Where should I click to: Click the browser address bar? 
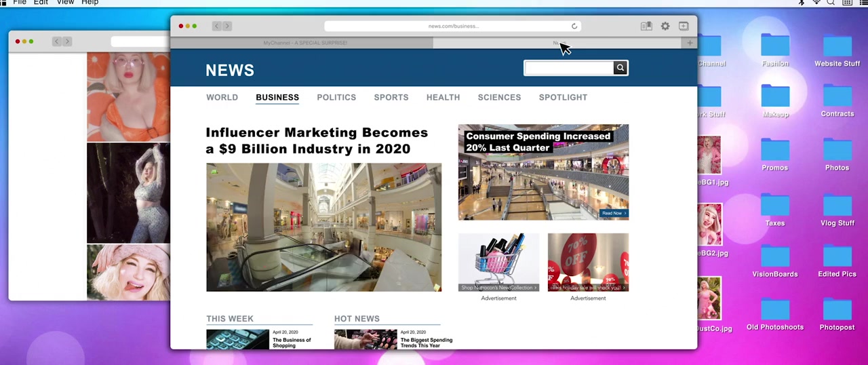click(453, 26)
